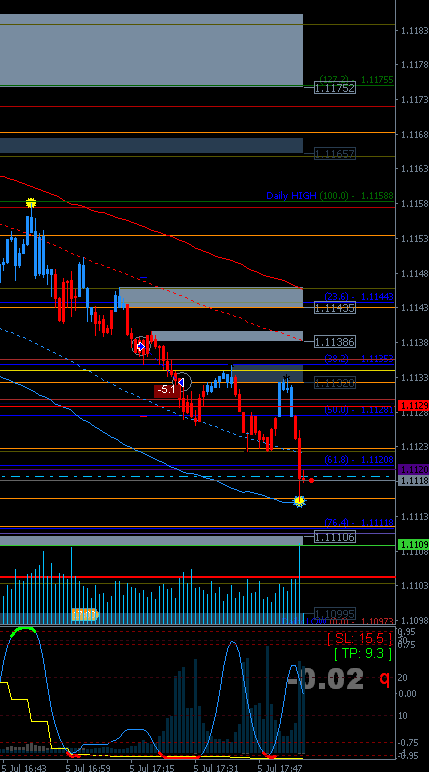
Task: Click the 1.11435 zone price label
Action: click(x=334, y=308)
